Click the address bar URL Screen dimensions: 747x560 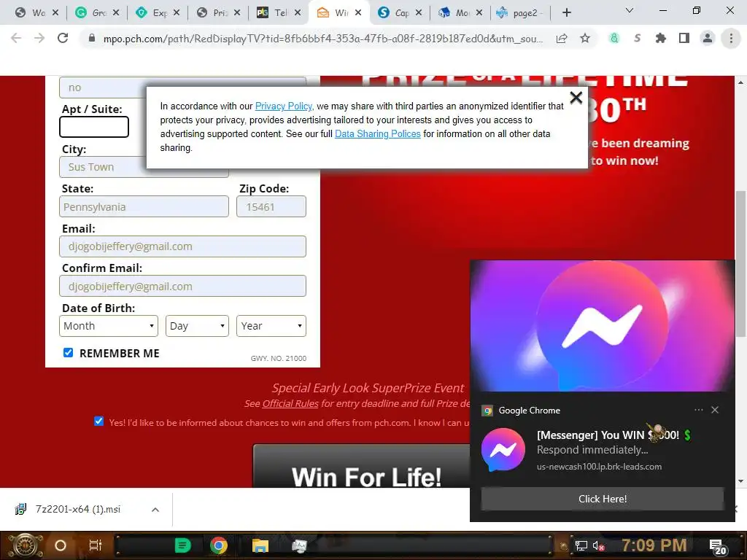point(323,39)
